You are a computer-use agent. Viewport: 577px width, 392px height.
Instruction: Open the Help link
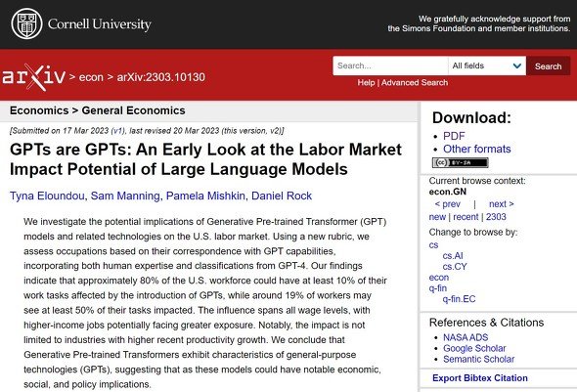point(366,83)
